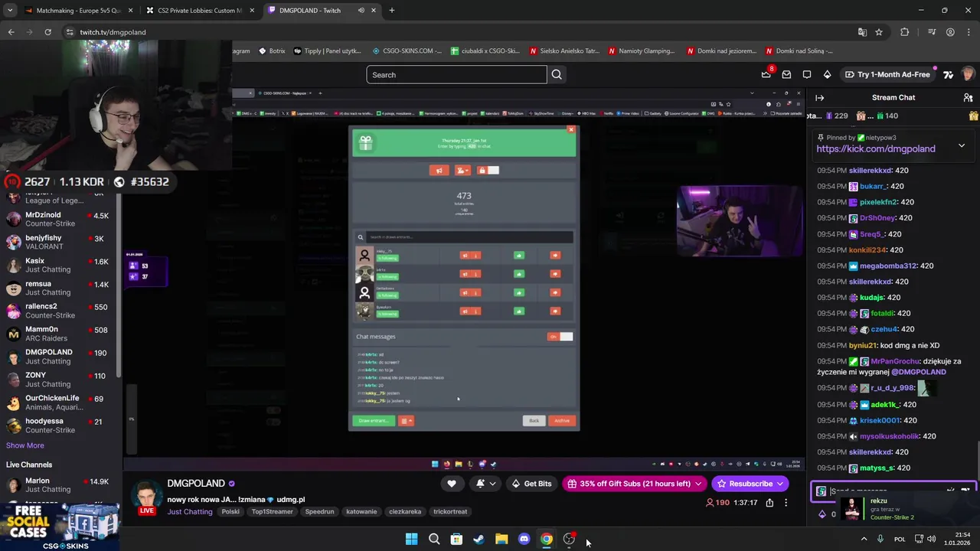Expand Resubscribe dropdown arrow
This screenshot has height=551, width=980.
[x=779, y=484]
